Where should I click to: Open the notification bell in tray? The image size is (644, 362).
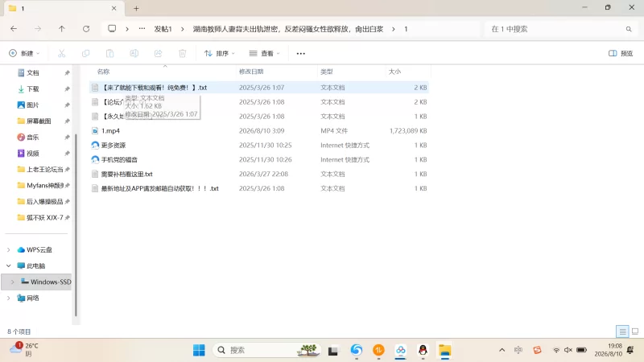point(630,350)
